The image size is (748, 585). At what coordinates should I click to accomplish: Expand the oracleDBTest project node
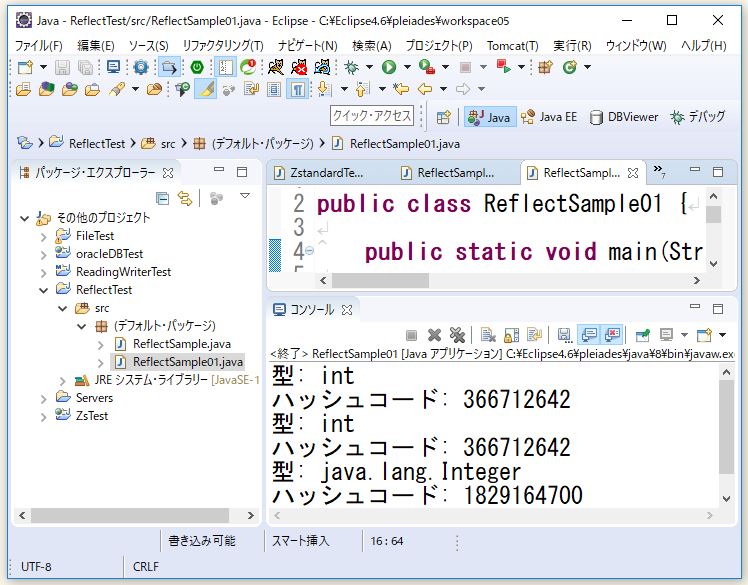43,255
